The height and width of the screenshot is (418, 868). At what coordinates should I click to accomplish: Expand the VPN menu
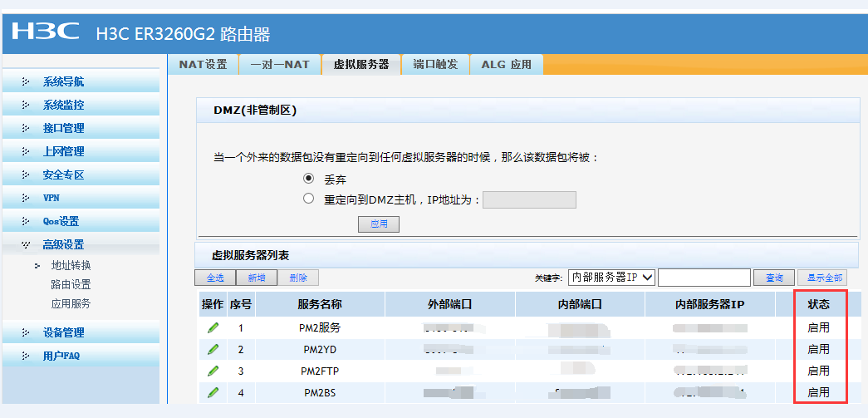[x=81, y=199]
